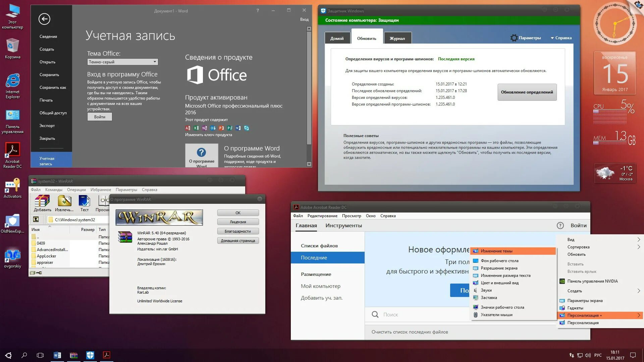Click Print in Word backstage menu
This screenshot has height=362, width=644.
46,100
